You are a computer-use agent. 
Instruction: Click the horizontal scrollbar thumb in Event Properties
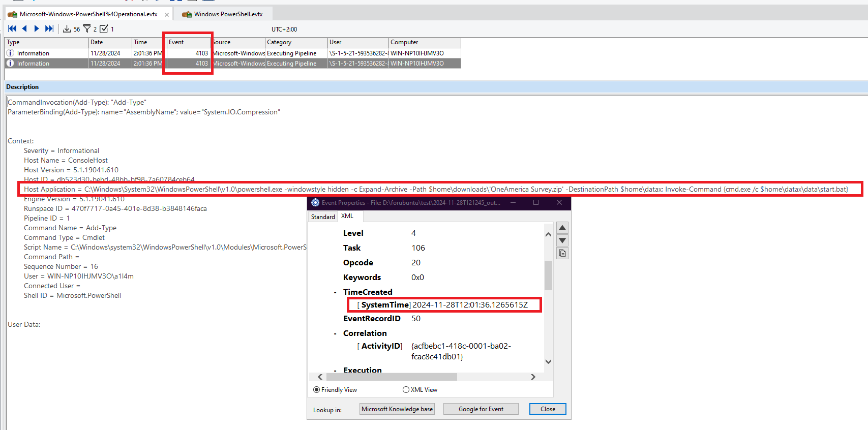coord(392,377)
